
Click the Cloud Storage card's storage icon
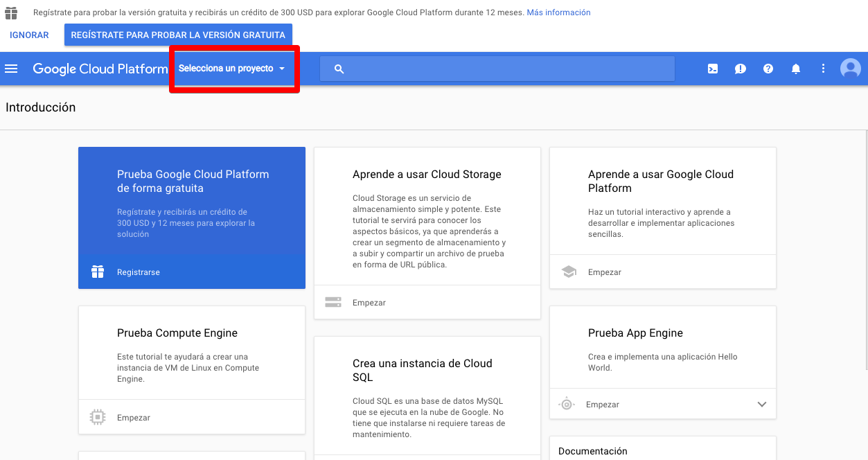333,302
